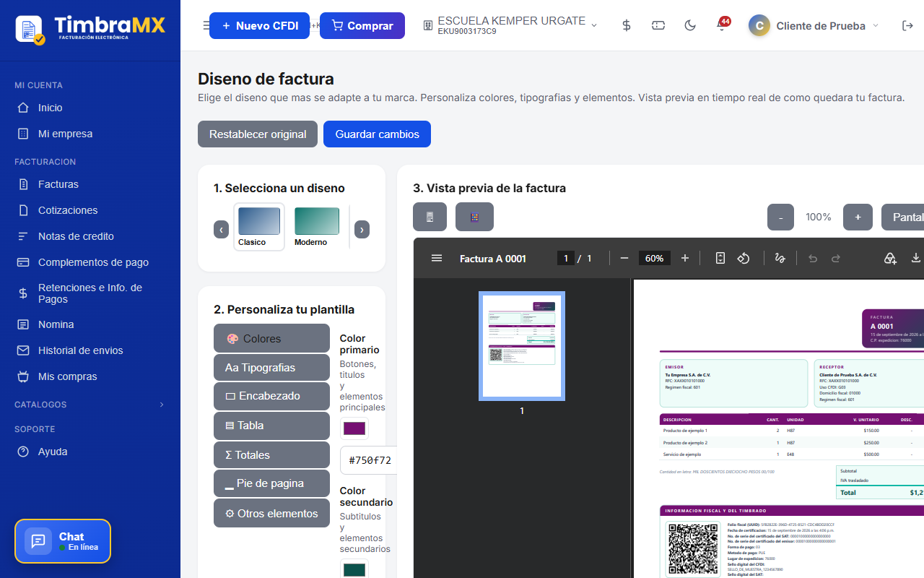Select the draw/annotate squiggle tool

coord(780,258)
